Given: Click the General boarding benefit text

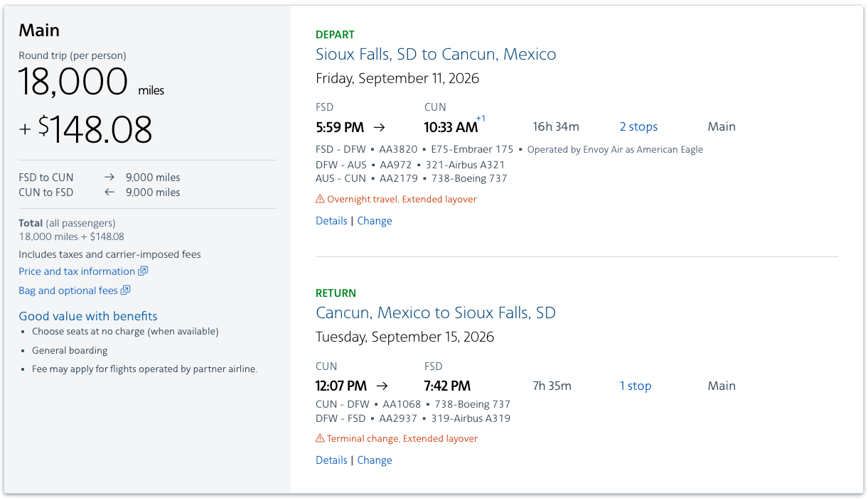Looking at the screenshot, I should [70, 350].
